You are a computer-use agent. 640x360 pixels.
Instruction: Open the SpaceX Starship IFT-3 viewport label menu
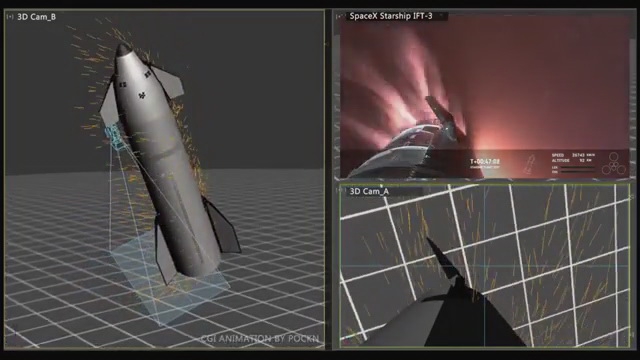pos(391,16)
